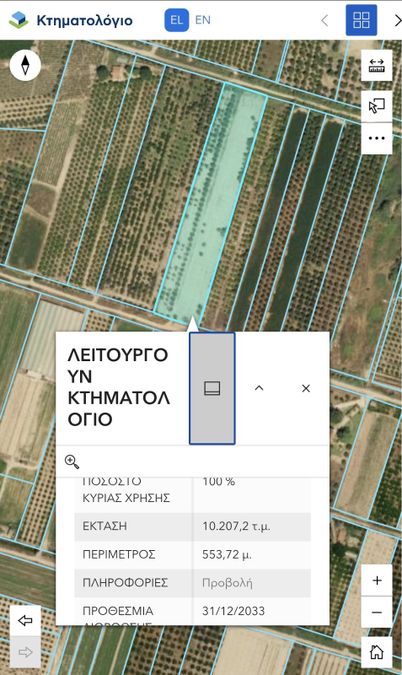
Task: Click the zoom-to-feature magnifier icon
Action: (71, 461)
